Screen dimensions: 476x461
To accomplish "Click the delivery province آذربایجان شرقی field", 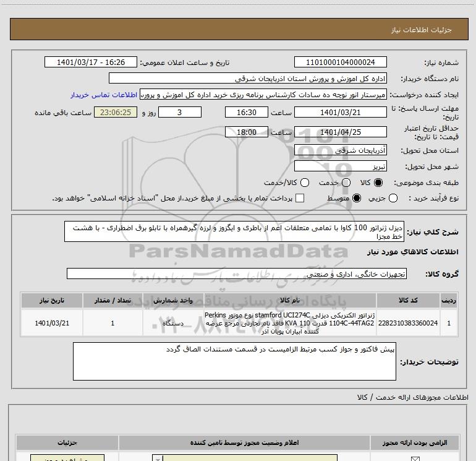I will point(340,150).
